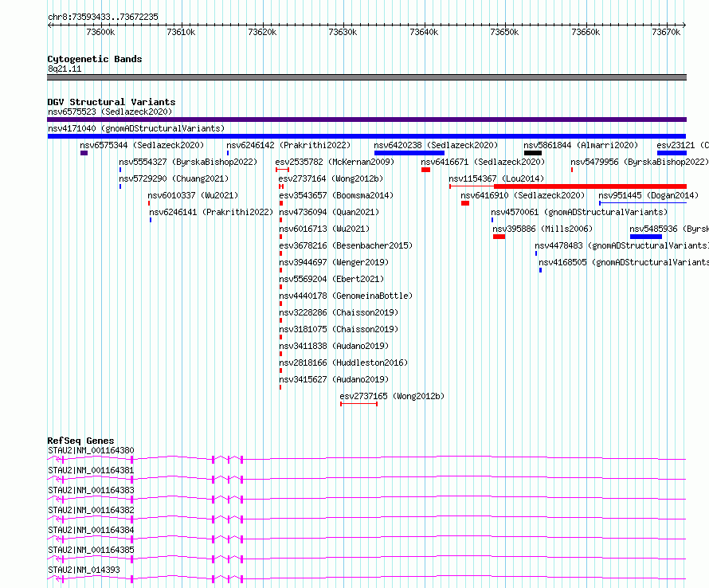Open STAU2|NM_001164380 transcript label
Screen dimensions: 709x588
[91, 450]
